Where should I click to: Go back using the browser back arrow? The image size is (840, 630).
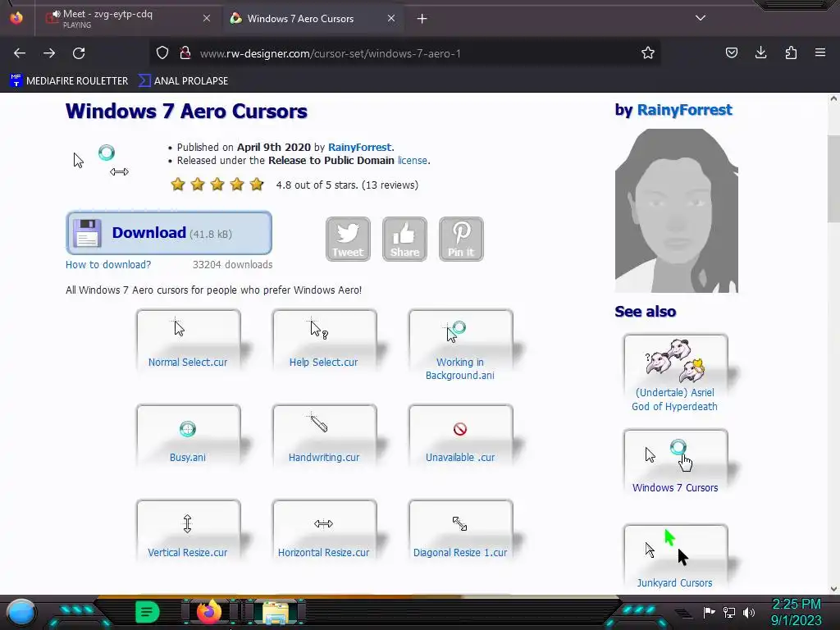(x=20, y=53)
